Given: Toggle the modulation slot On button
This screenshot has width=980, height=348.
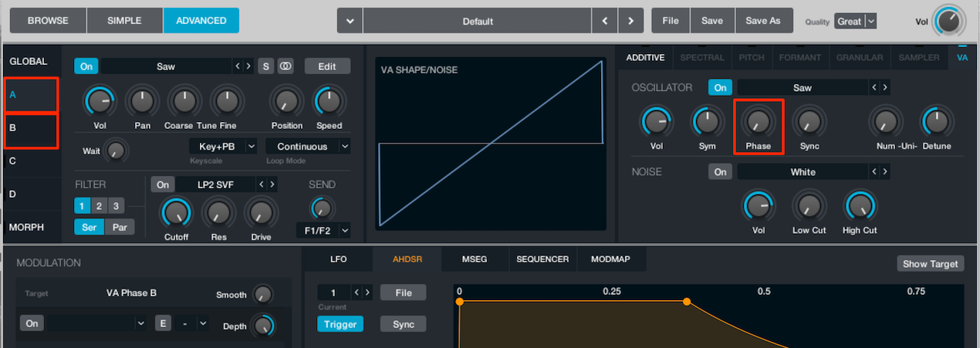Looking at the screenshot, I should coord(32,323).
